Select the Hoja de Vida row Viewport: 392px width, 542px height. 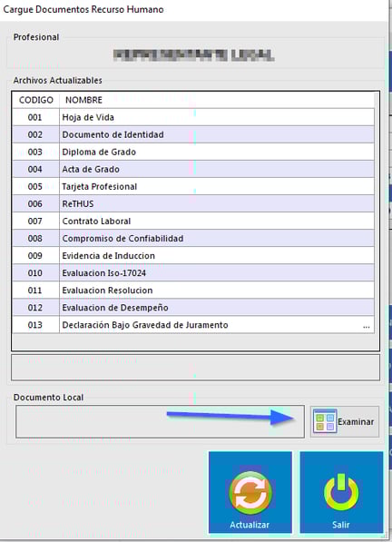(193, 117)
